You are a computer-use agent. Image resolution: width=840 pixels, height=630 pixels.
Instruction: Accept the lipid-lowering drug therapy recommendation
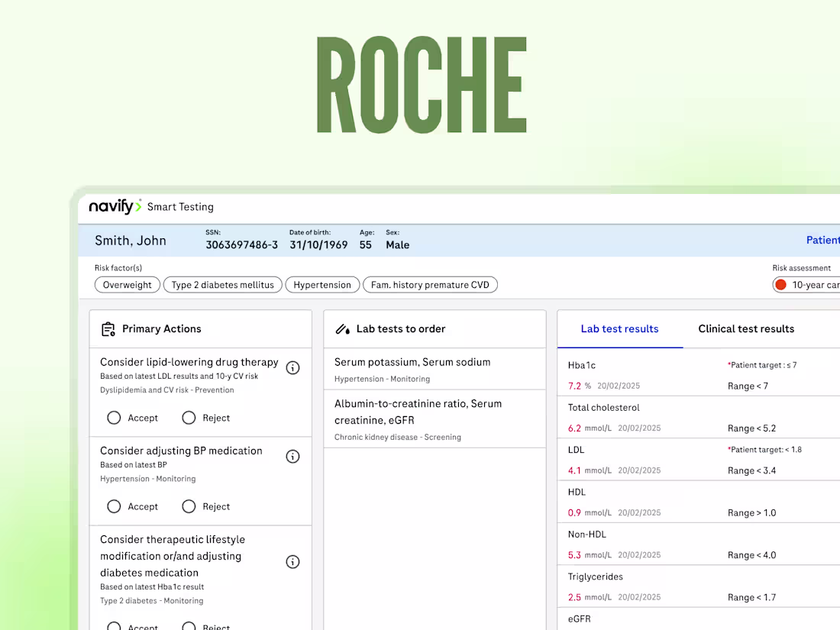click(x=114, y=418)
